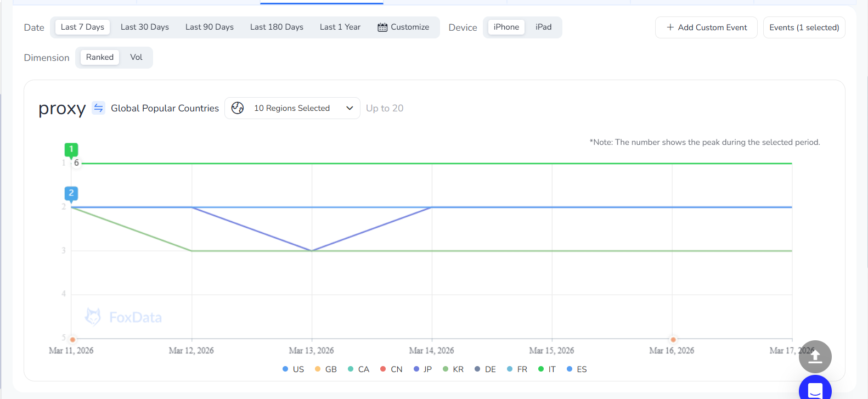Viewport: 868px width, 399px height.
Task: Click the calendar icon beside Customize
Action: [382, 27]
